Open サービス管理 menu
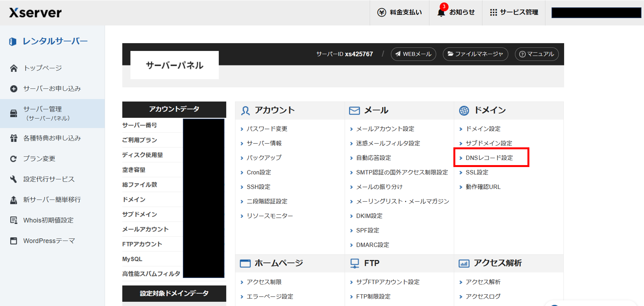This screenshot has width=644, height=306. (x=514, y=12)
